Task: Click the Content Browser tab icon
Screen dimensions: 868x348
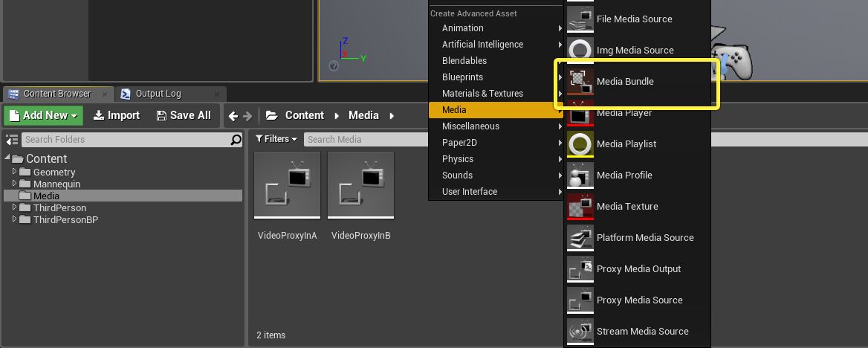Action: (14, 94)
